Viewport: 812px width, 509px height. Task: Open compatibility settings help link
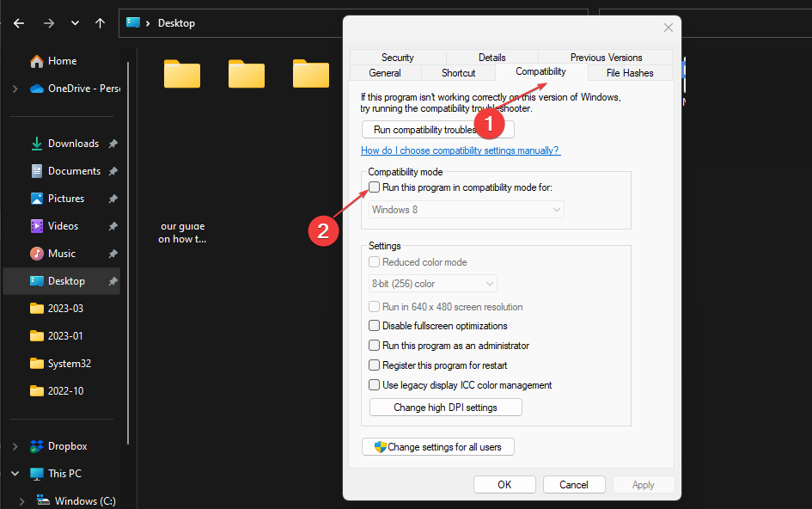coord(460,150)
